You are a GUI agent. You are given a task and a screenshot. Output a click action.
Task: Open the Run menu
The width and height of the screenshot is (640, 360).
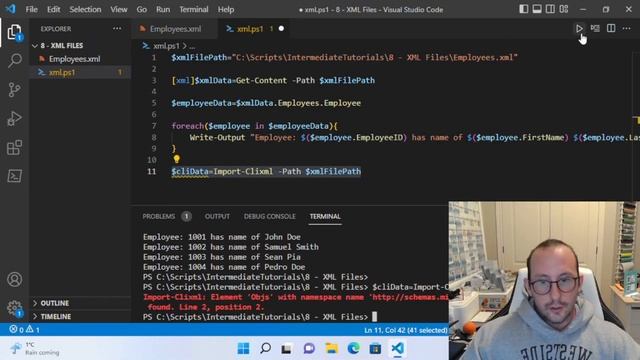[163, 9]
